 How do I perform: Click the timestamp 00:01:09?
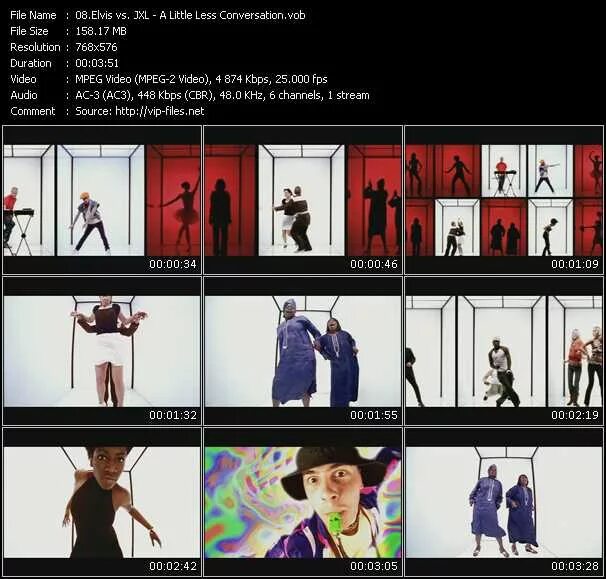575,264
